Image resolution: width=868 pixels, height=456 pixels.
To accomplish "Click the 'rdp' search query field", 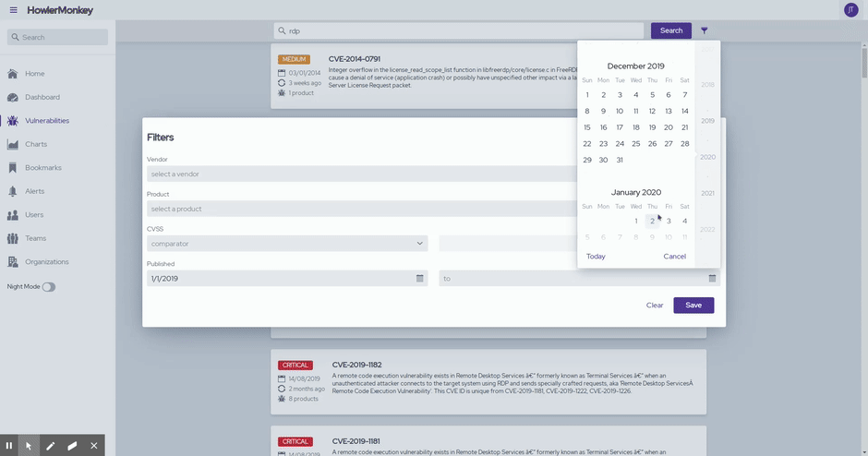I will point(459,31).
